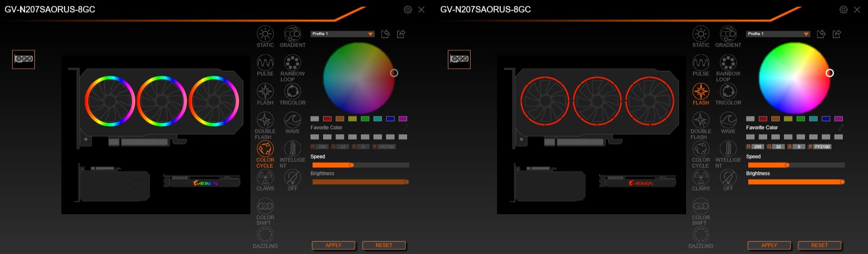Viewport: 868px width, 254px height.
Task: Click first Favorite Color slot in right window
Action: tap(750, 137)
